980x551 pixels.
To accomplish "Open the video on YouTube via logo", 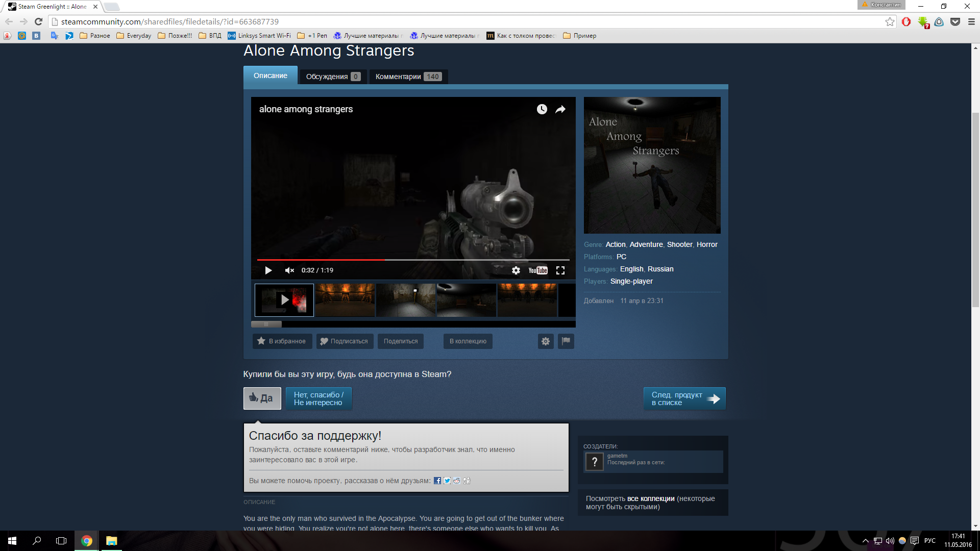I will 538,270.
